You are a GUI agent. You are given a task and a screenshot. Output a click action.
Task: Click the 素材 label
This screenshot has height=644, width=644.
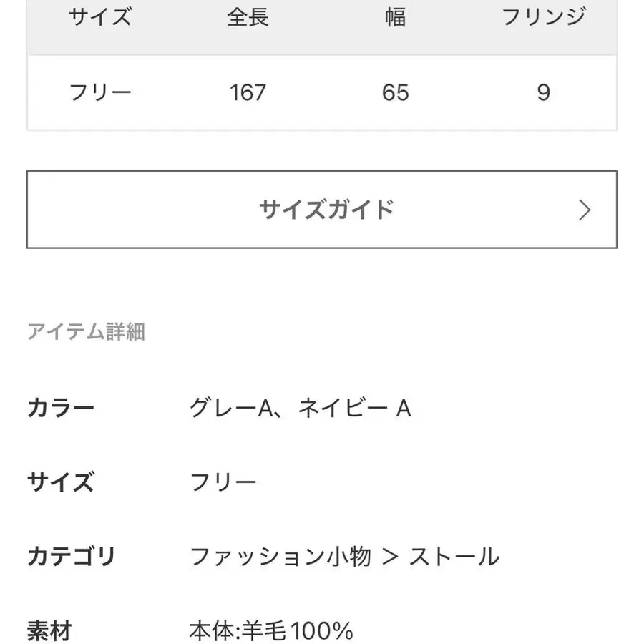(49, 630)
